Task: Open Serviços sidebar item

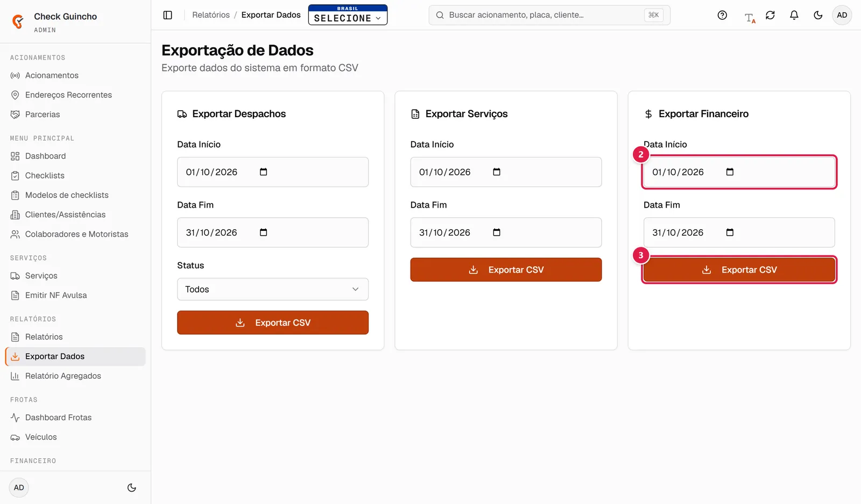Action: (x=75, y=276)
